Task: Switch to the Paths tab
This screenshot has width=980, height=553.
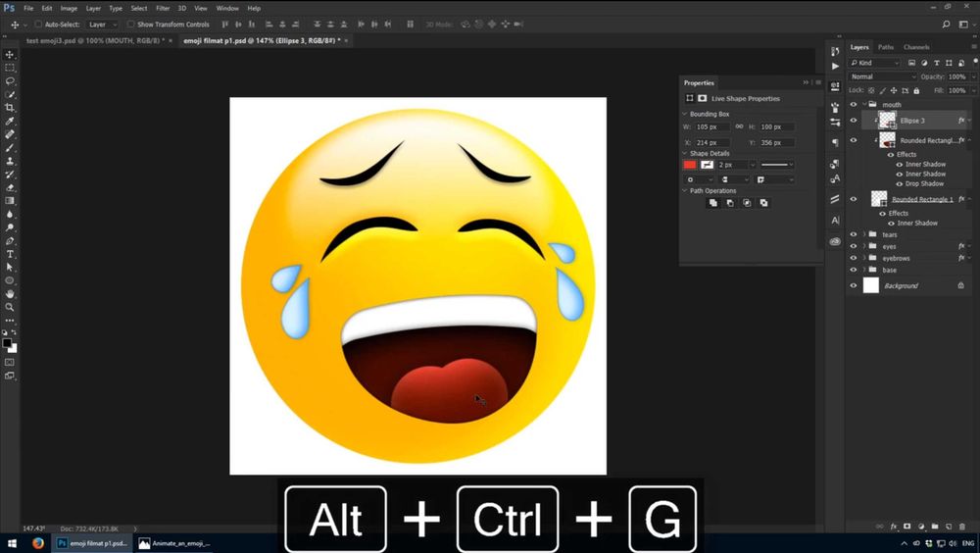Action: 886,47
